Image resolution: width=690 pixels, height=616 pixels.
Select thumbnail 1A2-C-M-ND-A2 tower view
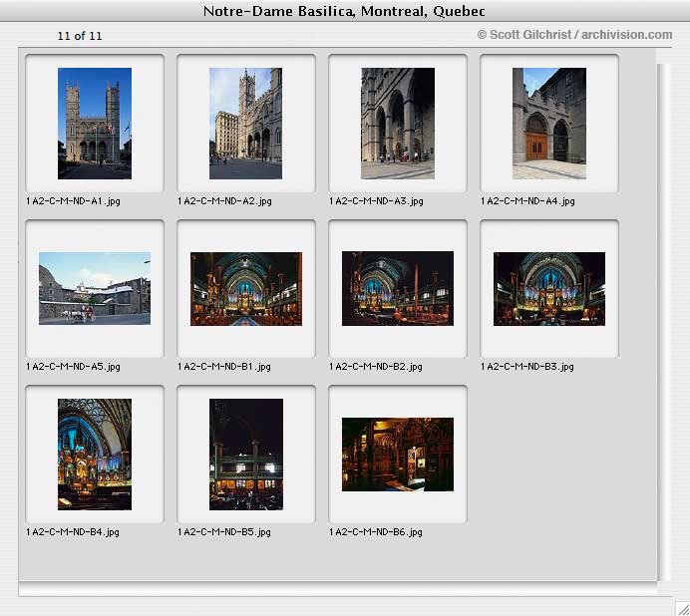pos(246,124)
